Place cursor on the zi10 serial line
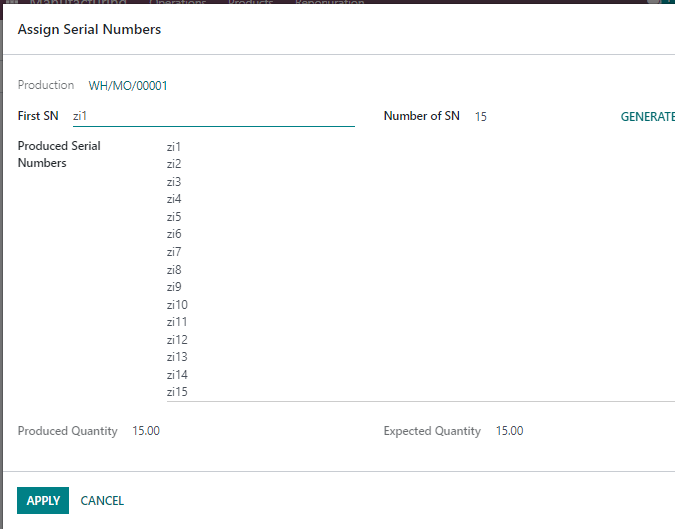 pos(177,305)
